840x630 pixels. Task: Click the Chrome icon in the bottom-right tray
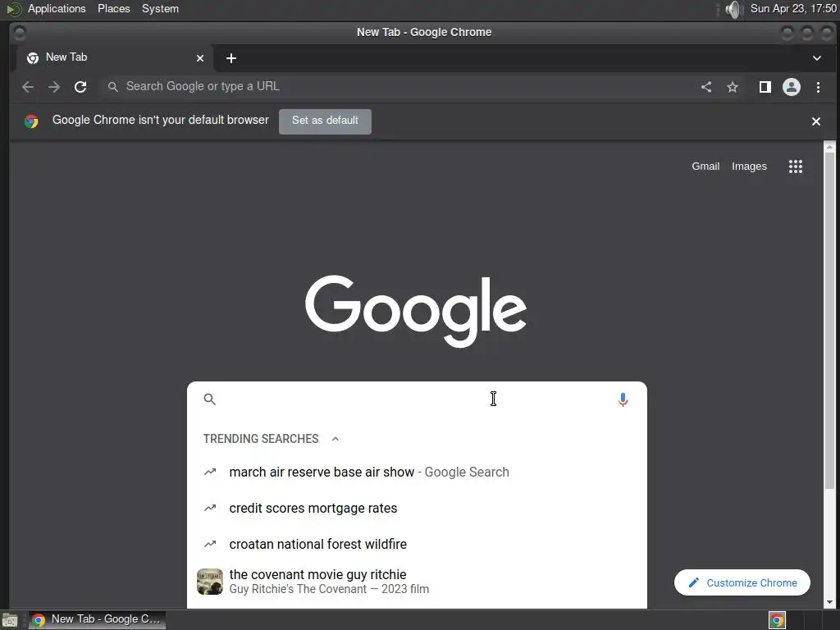[777, 620]
